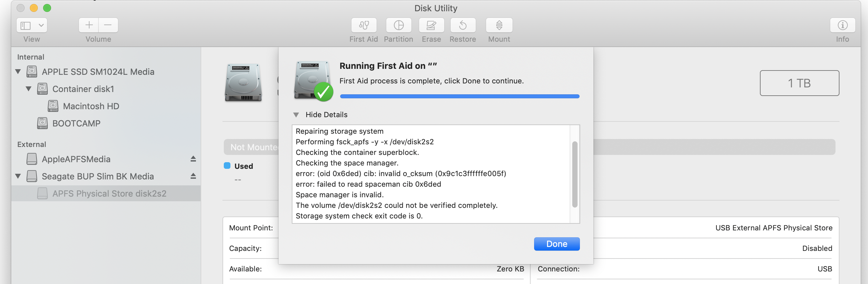This screenshot has width=868, height=284.
Task: Click the First Aid toolbar icon
Action: point(364,25)
